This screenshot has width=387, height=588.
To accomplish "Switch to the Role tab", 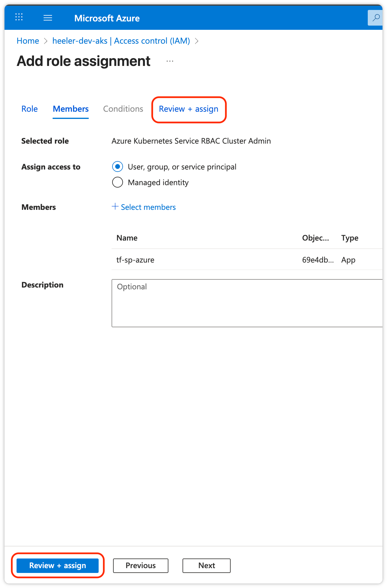I will click(29, 109).
